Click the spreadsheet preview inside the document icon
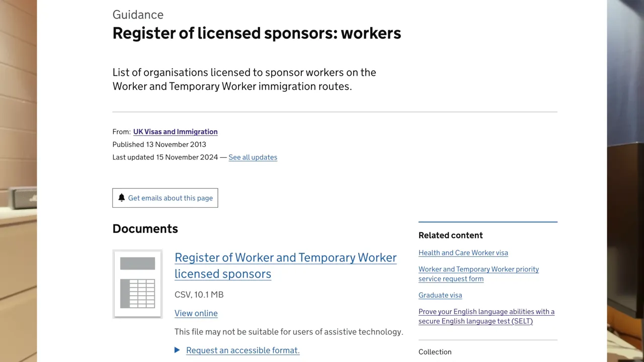The image size is (644, 362). 137,293
